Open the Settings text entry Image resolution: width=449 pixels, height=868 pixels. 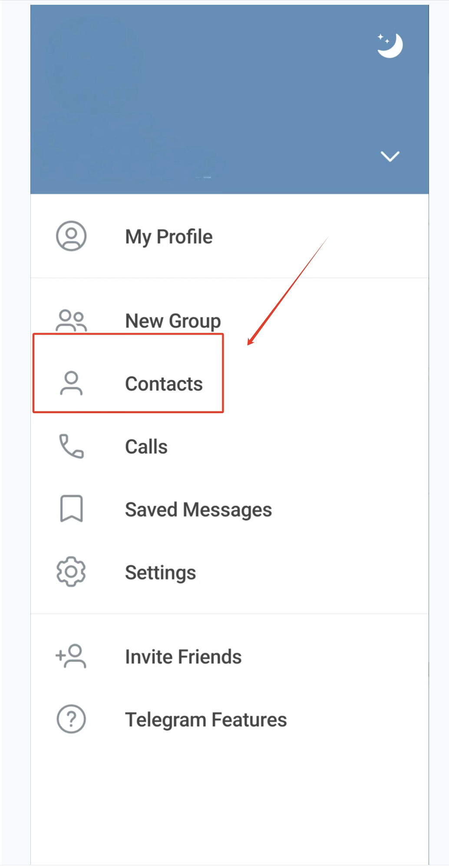click(160, 573)
